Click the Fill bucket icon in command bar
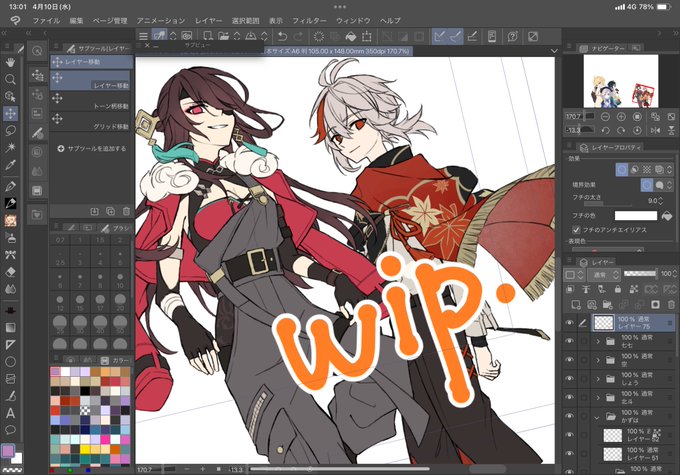The width and height of the screenshot is (680, 475). point(350,36)
